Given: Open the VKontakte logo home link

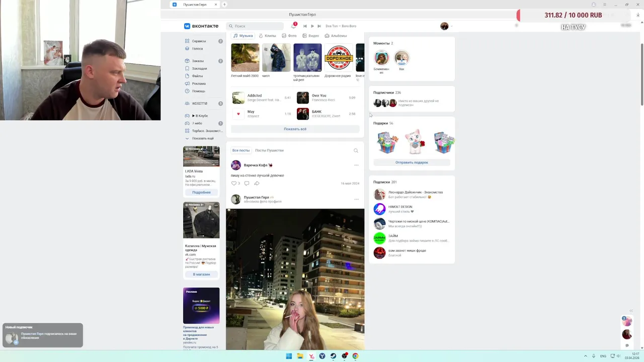Looking at the screenshot, I should [201, 26].
